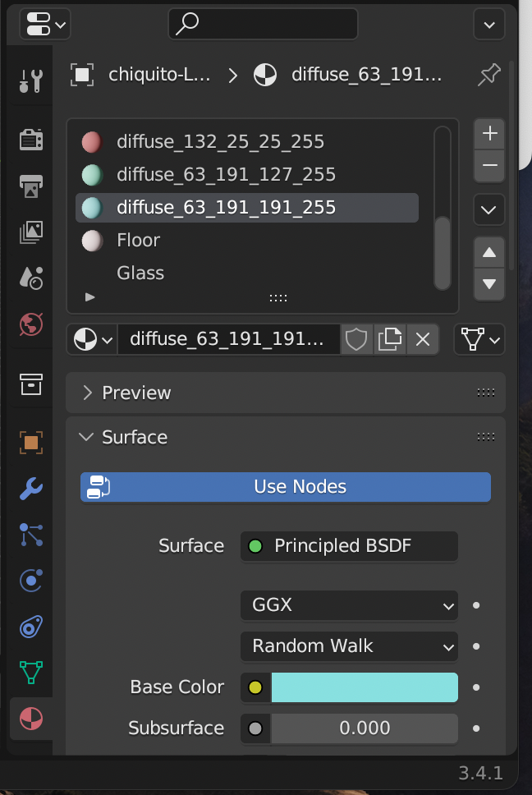Toggle pin icon in the breadcrumb header

[489, 75]
